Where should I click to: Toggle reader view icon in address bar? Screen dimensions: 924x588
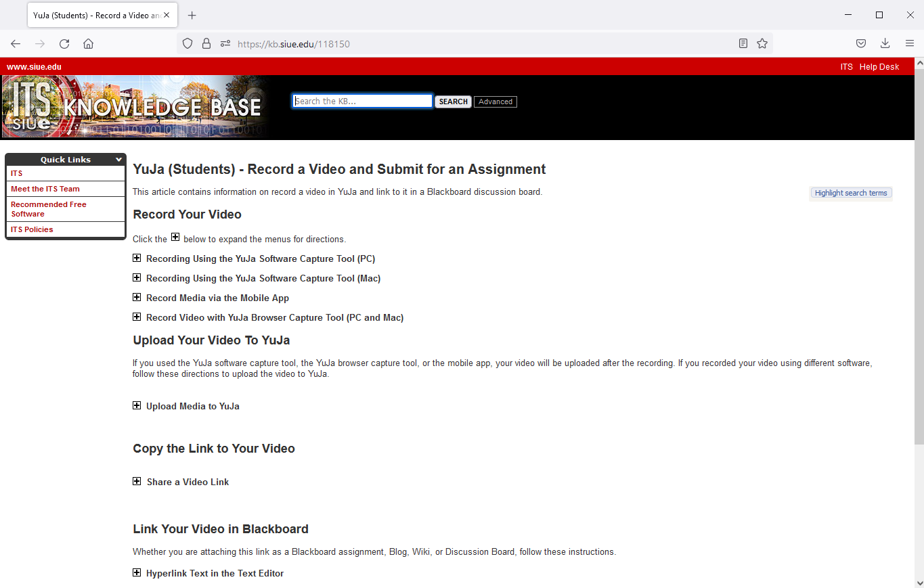(x=743, y=44)
